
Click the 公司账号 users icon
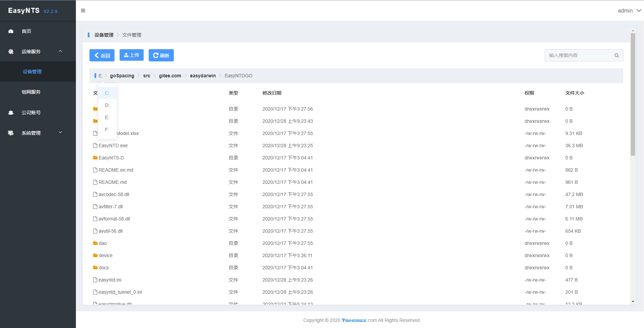[x=11, y=113]
